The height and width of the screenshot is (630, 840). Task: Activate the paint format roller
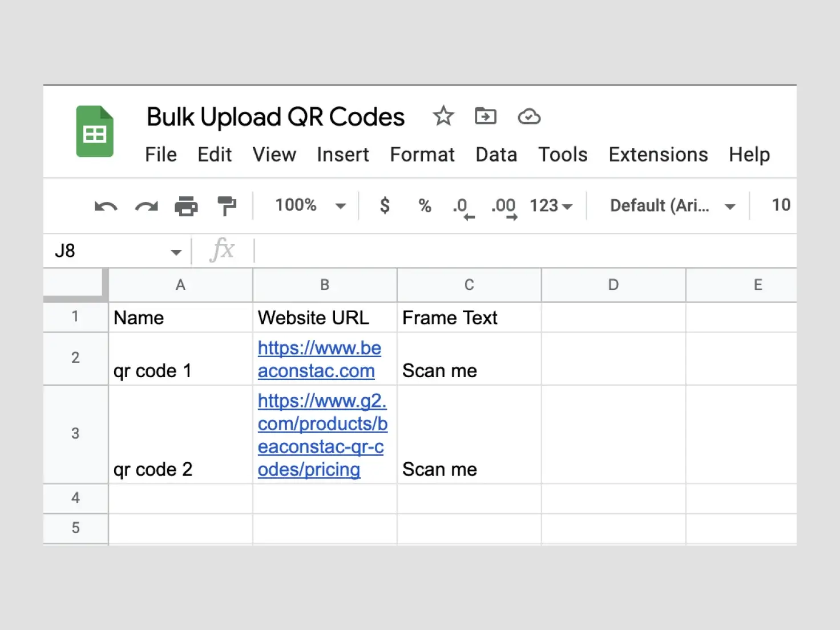[x=227, y=206]
